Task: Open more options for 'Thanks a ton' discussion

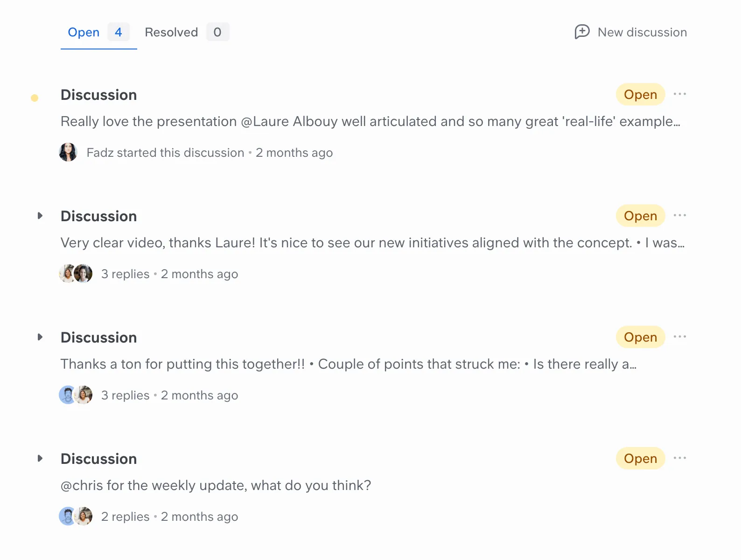Action: [x=680, y=337]
